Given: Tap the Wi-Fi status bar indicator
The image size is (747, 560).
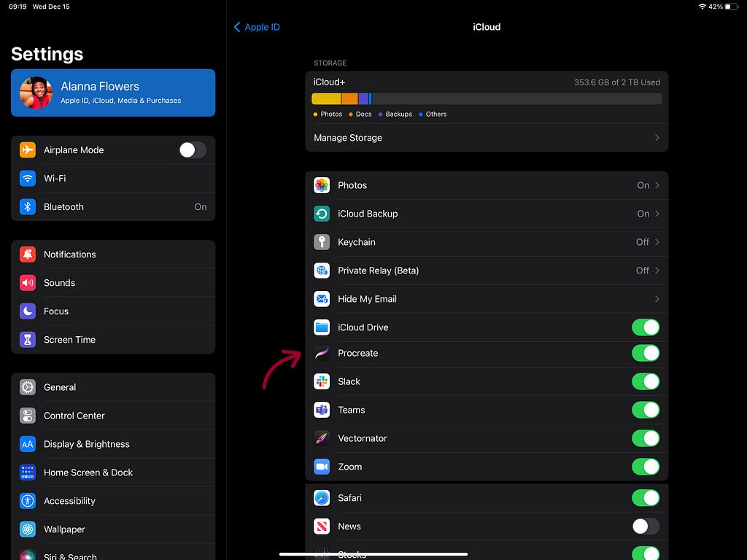Looking at the screenshot, I should click(x=702, y=7).
